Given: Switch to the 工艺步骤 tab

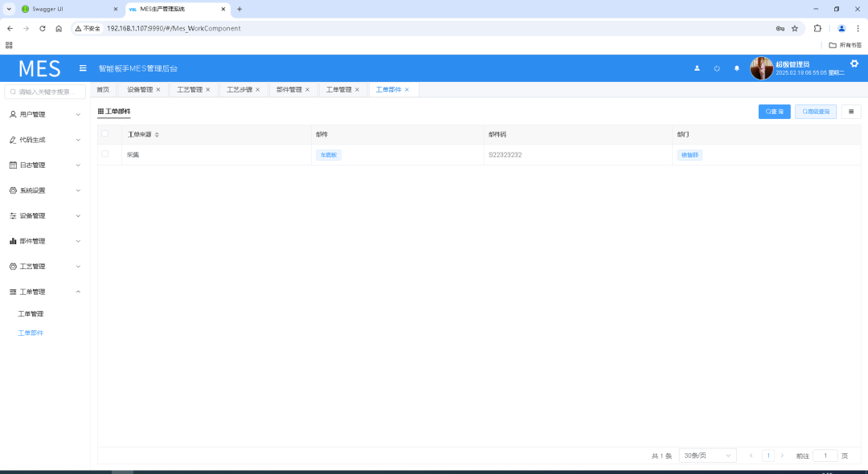Looking at the screenshot, I should point(239,90).
